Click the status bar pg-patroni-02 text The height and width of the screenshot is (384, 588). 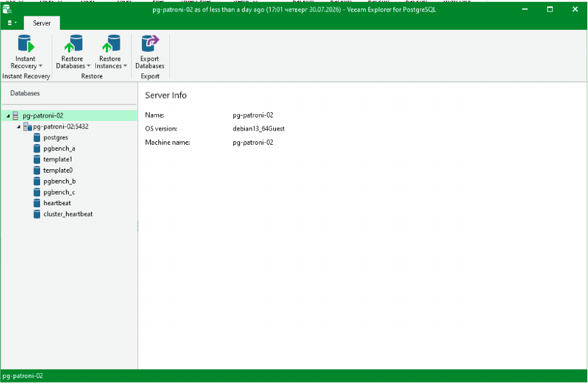tap(23, 376)
